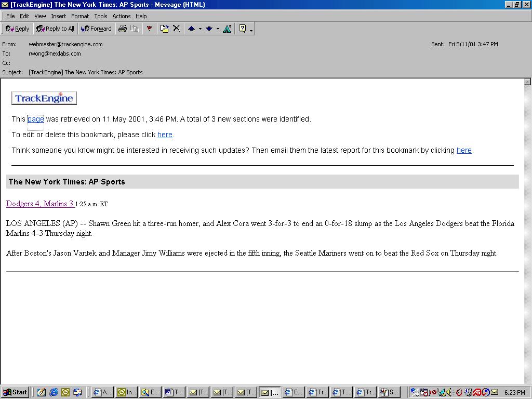This screenshot has width=532, height=399.
Task: Launch Outlook from Quick Launch
Action: click(65, 392)
